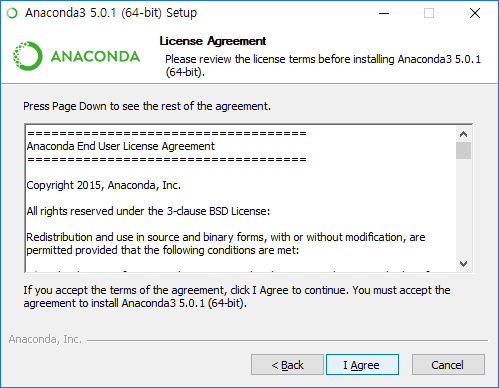The image size is (499, 388).
Task: Click the Anaconda, Inc. branding label at bottom
Action: pos(45,339)
